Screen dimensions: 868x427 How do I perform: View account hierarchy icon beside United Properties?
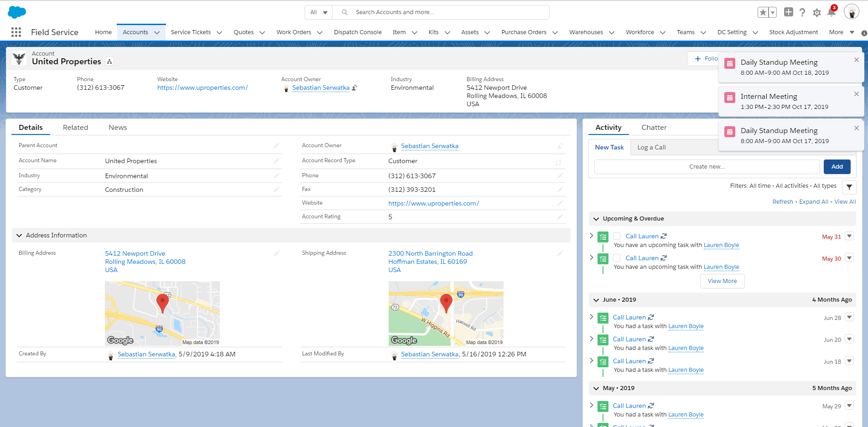pyautogui.click(x=109, y=62)
